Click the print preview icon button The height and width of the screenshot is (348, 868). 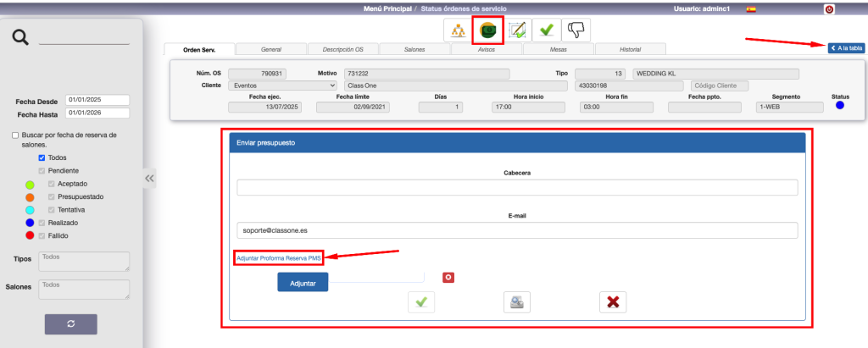coord(517,302)
